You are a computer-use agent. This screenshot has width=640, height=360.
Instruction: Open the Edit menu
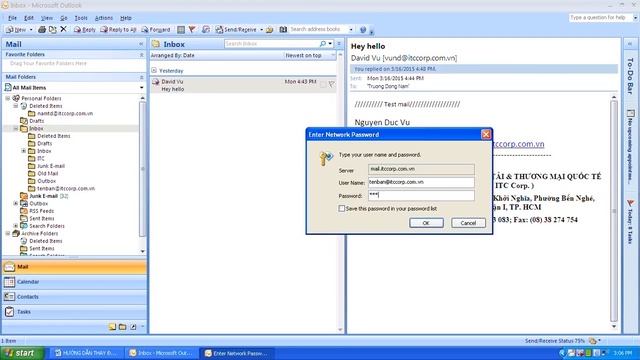[29, 18]
